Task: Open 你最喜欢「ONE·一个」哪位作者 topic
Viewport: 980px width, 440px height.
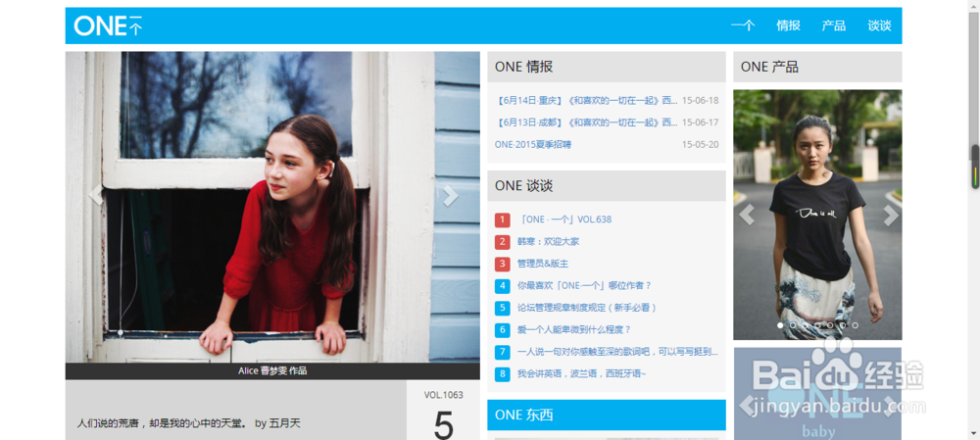Action: 584,285
